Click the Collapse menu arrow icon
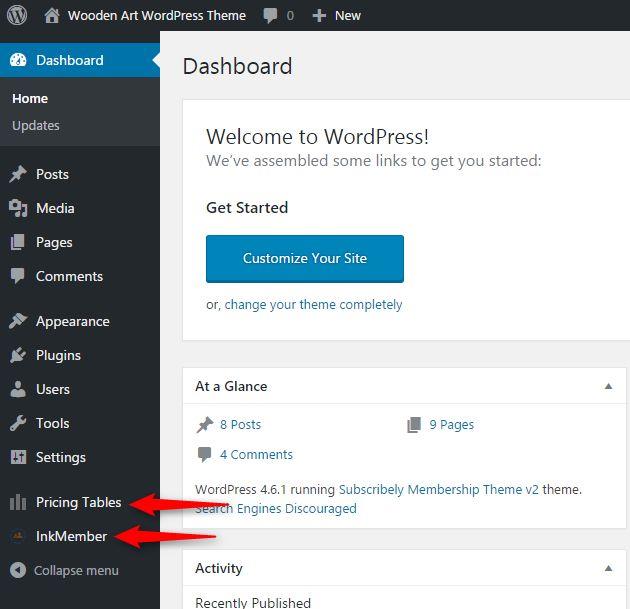Screen dimensions: 630x609 (x=18, y=570)
